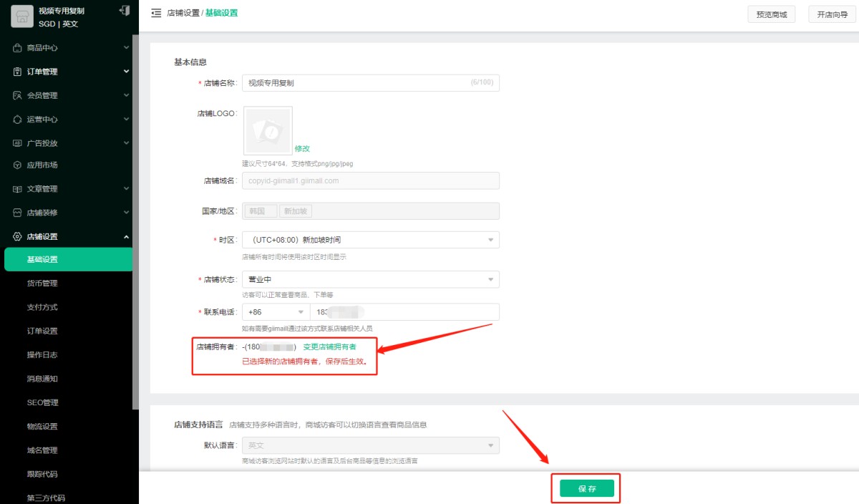859x504 pixels.
Task: Click the 应用市场 cube icon
Action: 17,165
